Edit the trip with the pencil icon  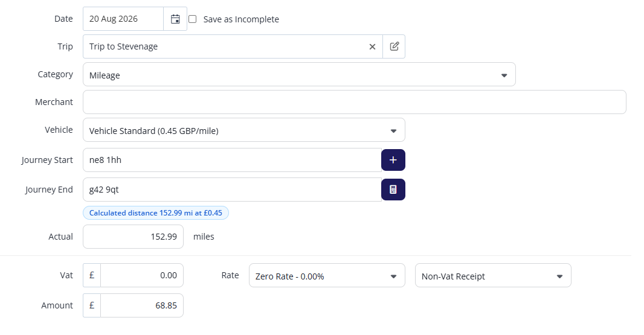click(394, 46)
